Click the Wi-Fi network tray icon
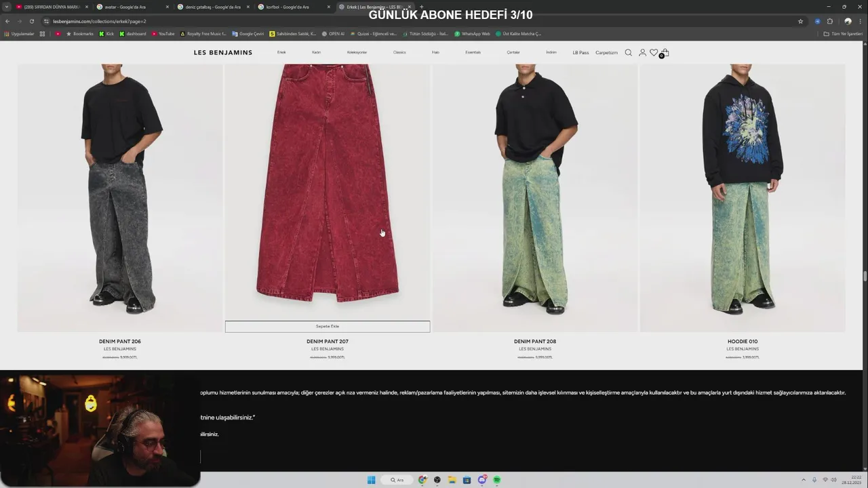Viewport: 868px width, 488px height. pos(825,480)
